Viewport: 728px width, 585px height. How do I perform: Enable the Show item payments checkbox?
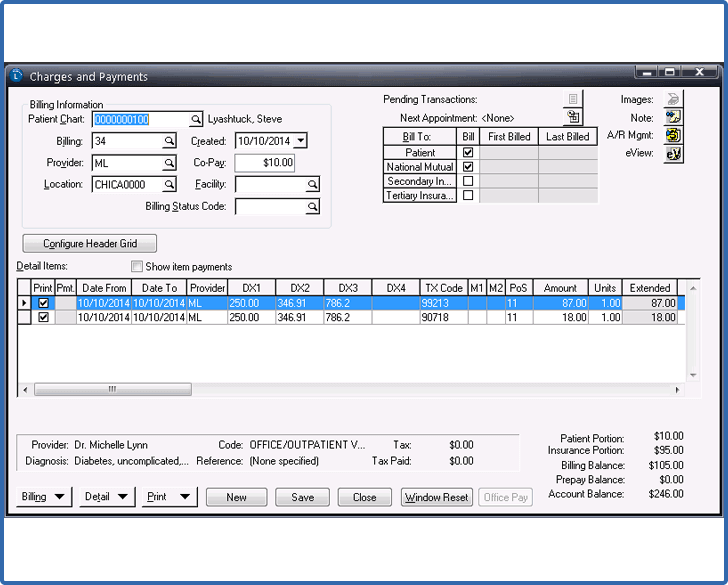click(138, 267)
